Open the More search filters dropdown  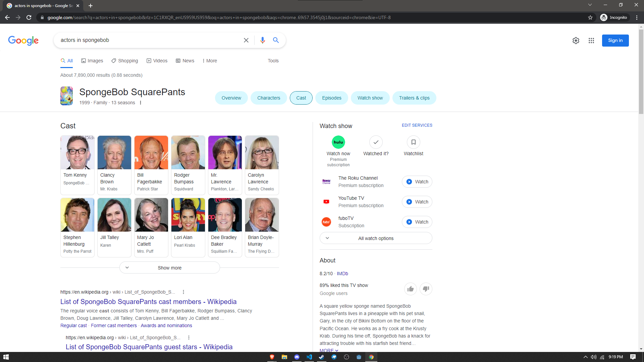click(210, 61)
